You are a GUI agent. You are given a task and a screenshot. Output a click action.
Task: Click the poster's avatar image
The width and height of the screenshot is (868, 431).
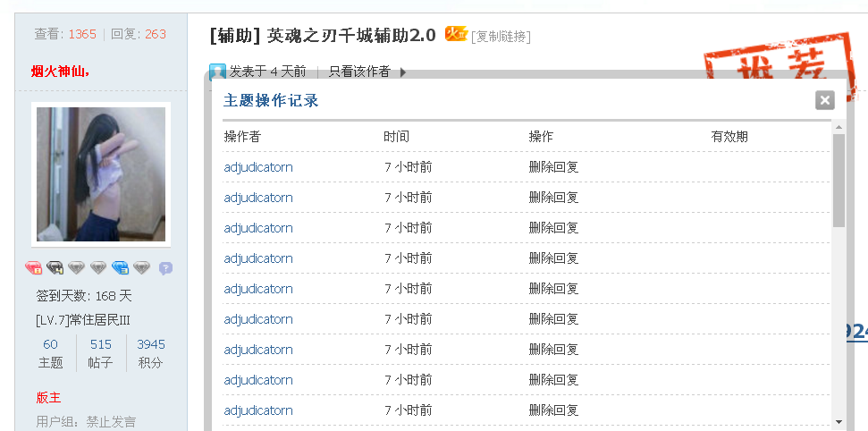click(101, 174)
